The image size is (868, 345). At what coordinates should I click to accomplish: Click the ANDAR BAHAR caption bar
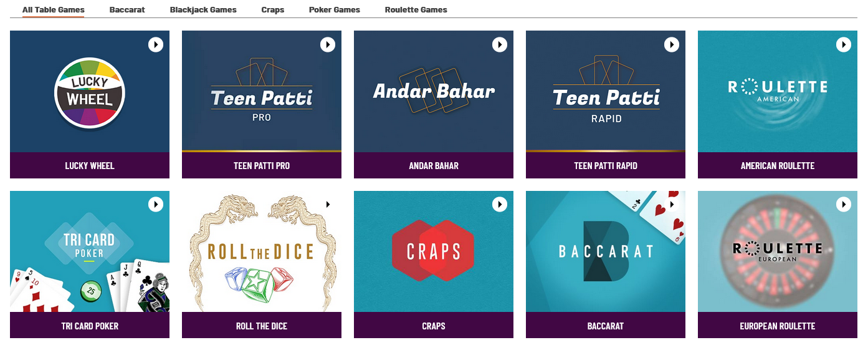pyautogui.click(x=434, y=165)
